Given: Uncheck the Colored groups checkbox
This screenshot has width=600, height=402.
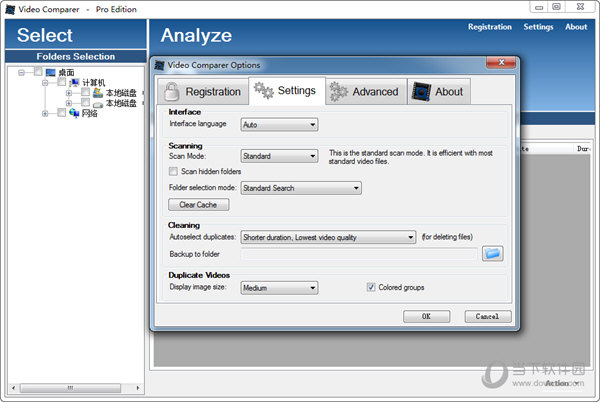Looking at the screenshot, I should click(371, 287).
